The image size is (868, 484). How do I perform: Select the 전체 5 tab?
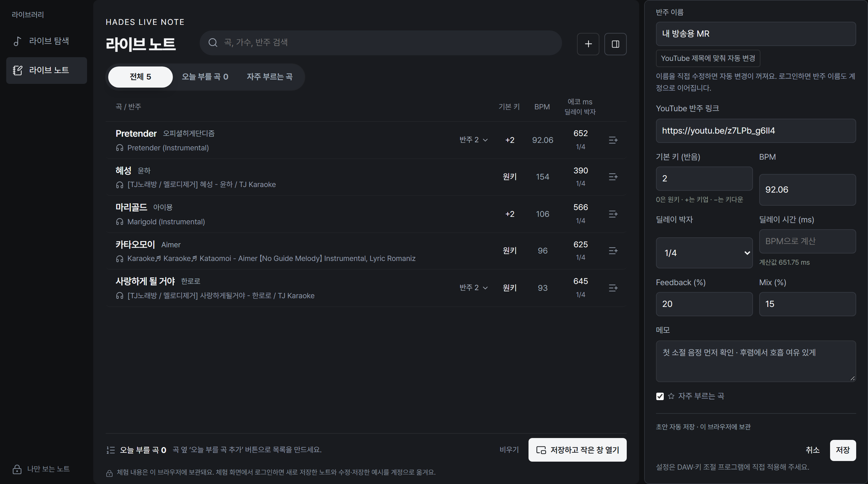click(x=140, y=77)
